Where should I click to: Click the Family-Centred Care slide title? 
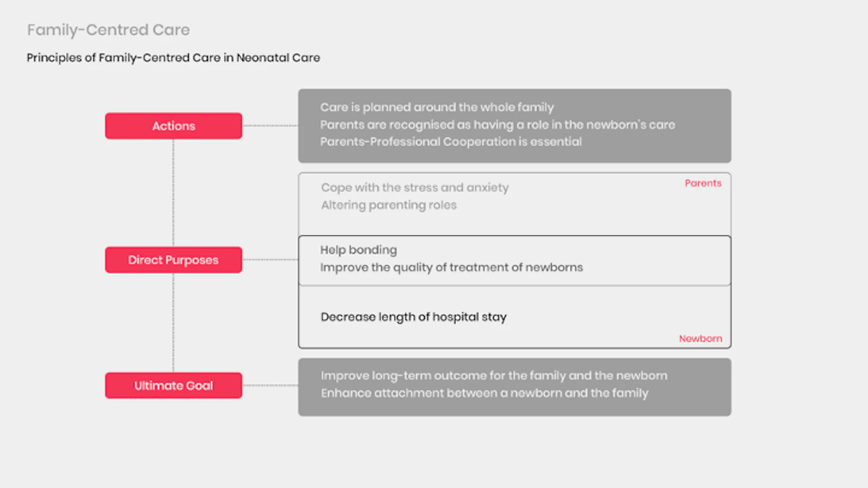tap(108, 30)
